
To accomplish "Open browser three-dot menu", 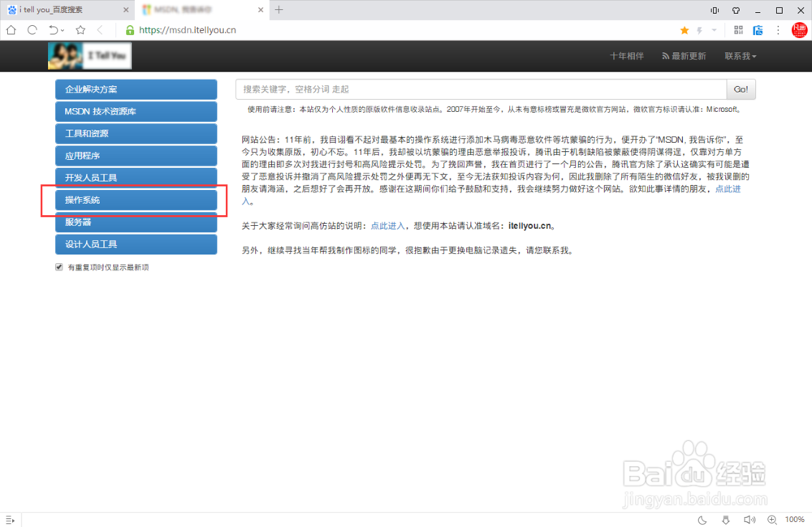I will 778,30.
